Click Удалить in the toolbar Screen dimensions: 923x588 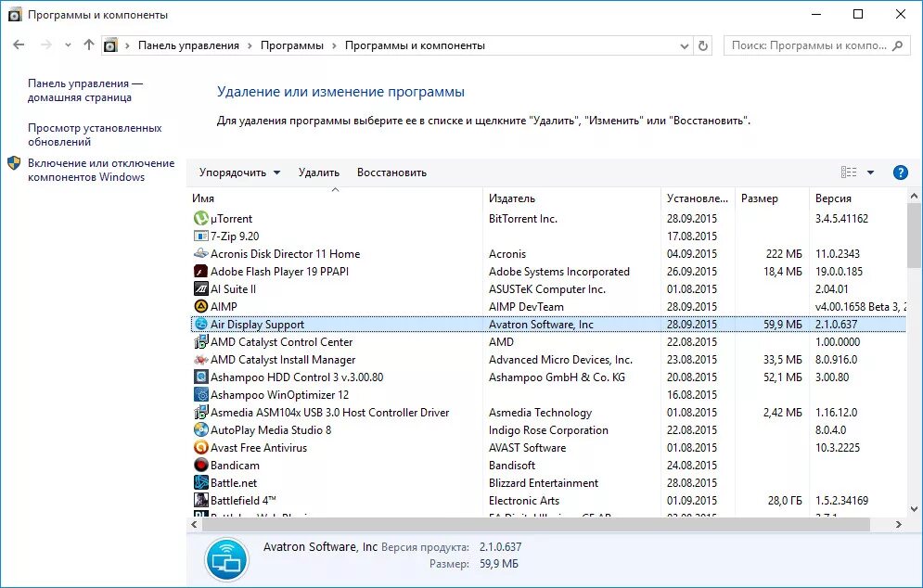pyautogui.click(x=318, y=173)
